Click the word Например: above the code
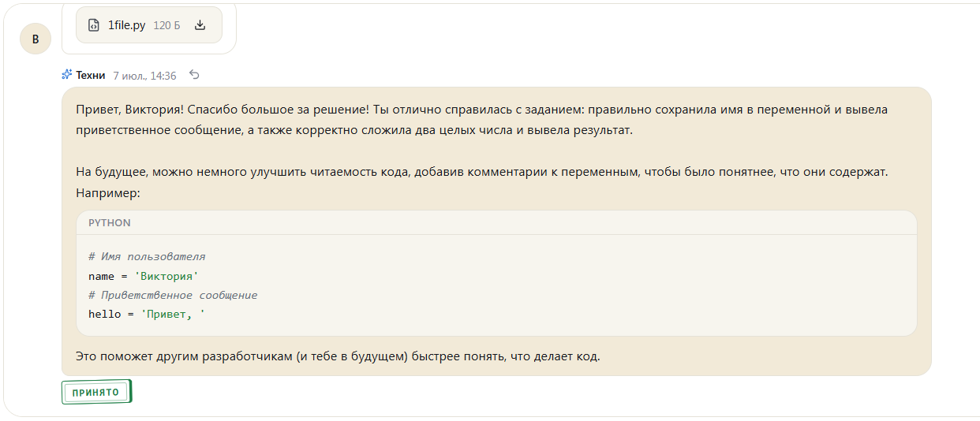This screenshot has width=980, height=421. click(x=107, y=192)
